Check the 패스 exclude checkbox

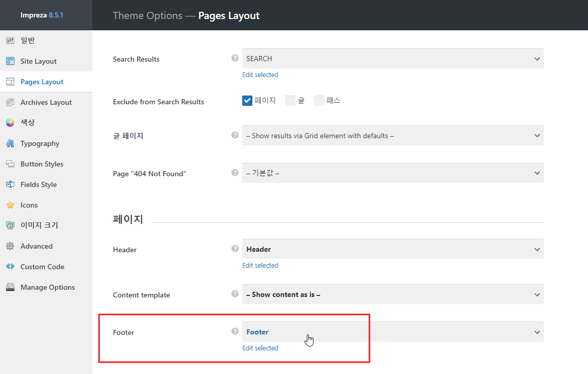pos(319,101)
